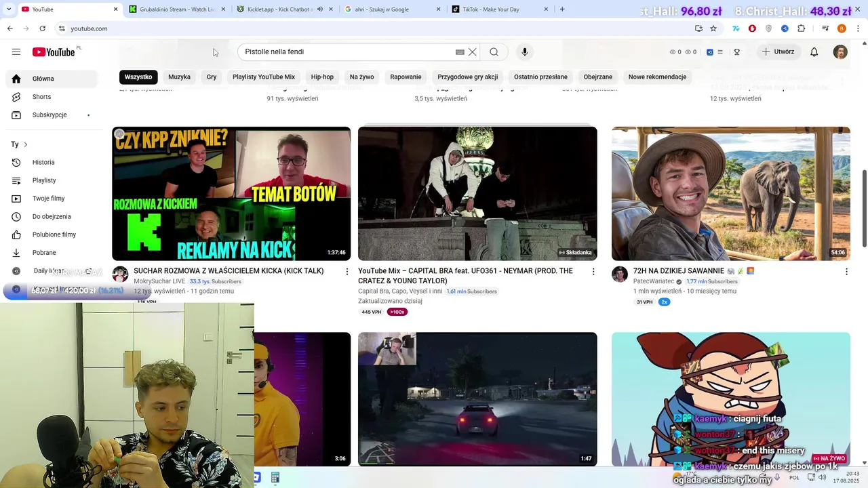
Task: Select the Rapowanie filter chip
Action: (x=406, y=77)
